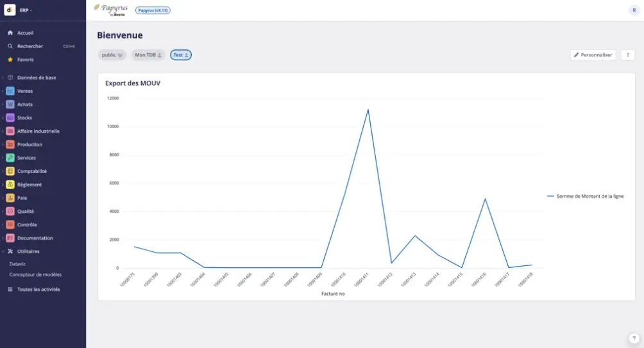Screen dimensions: 644x348
Task: Click the 10001418 x-axis label
Action: [x=525, y=279]
